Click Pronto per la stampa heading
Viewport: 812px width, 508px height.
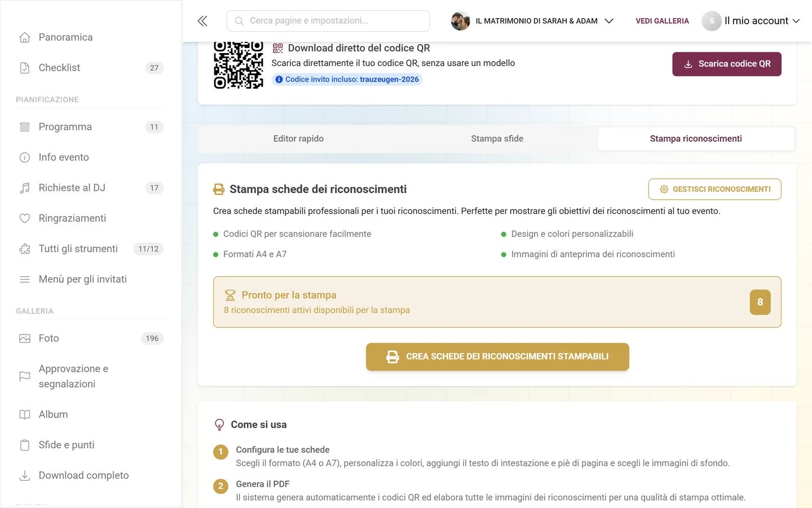point(289,295)
